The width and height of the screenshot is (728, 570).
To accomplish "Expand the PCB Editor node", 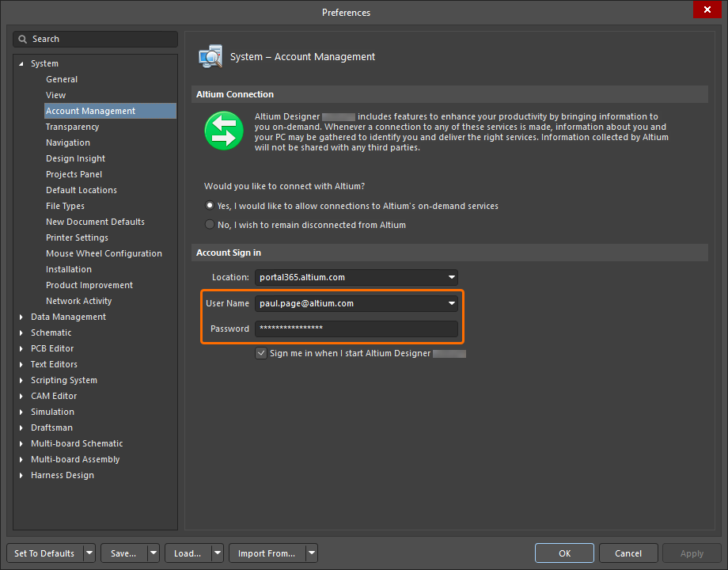I will click(x=21, y=348).
